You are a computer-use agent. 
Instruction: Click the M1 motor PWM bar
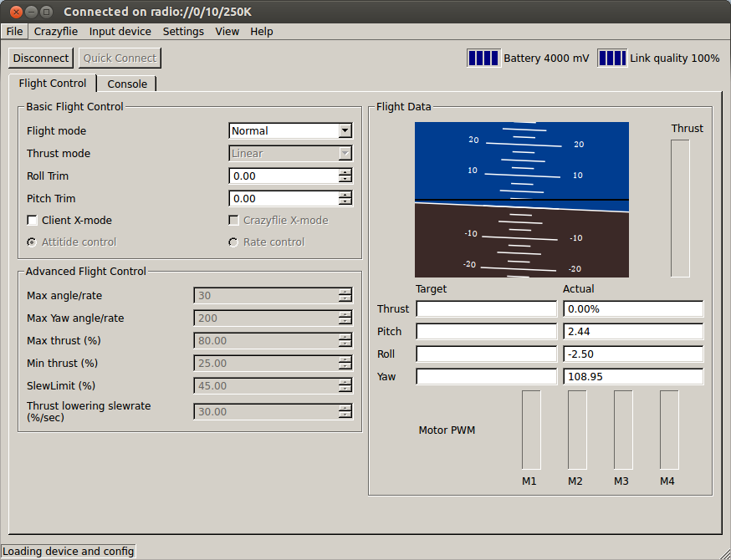(x=531, y=430)
